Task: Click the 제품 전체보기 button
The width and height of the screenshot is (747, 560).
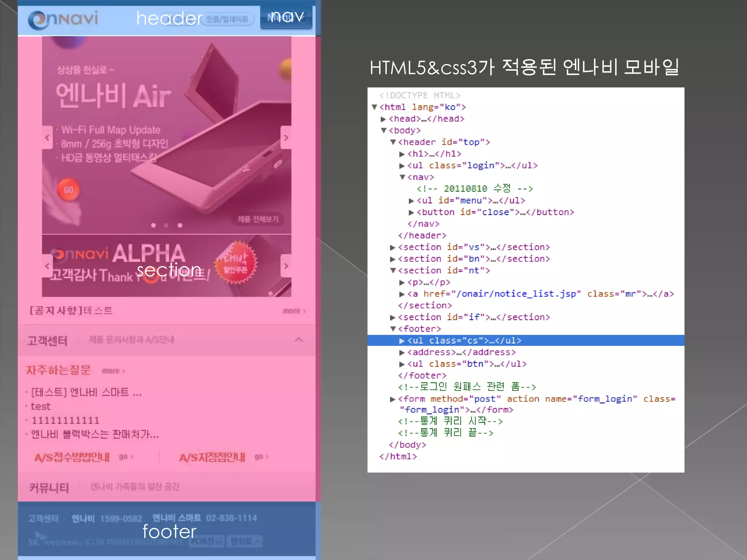Action: (258, 219)
